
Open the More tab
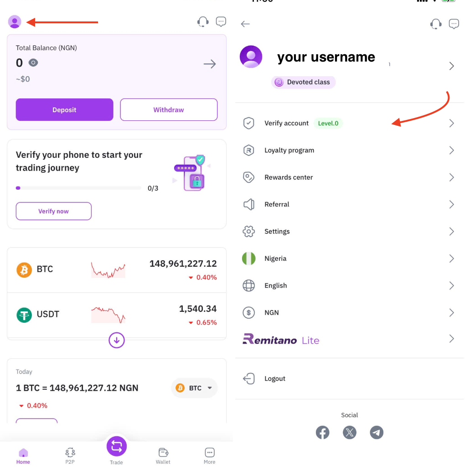pos(210,455)
